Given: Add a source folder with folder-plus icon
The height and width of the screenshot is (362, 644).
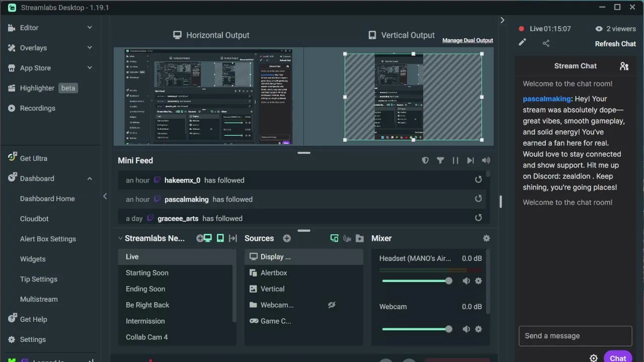Looking at the screenshot, I should point(359,238).
